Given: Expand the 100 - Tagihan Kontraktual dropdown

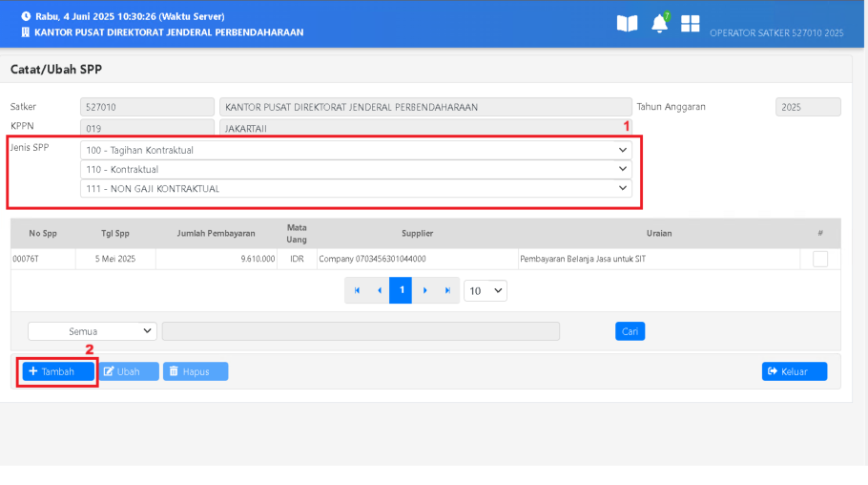Looking at the screenshot, I should coord(356,150).
